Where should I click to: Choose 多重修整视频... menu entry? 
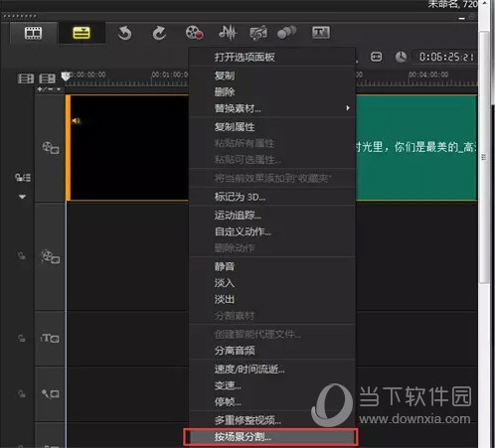pyautogui.click(x=272, y=420)
